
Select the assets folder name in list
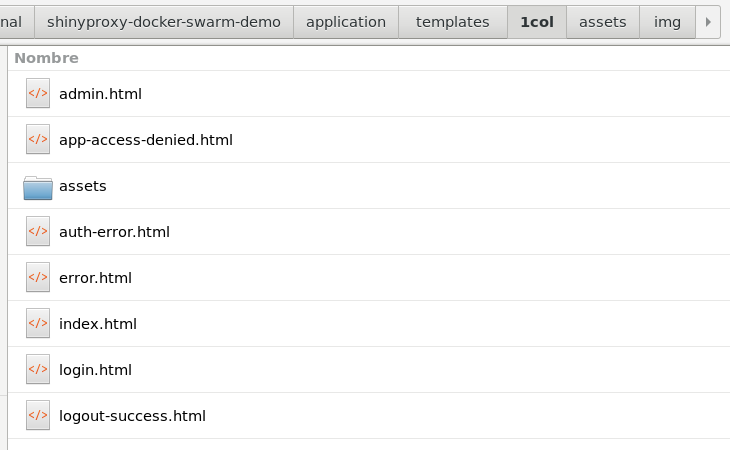pos(83,186)
